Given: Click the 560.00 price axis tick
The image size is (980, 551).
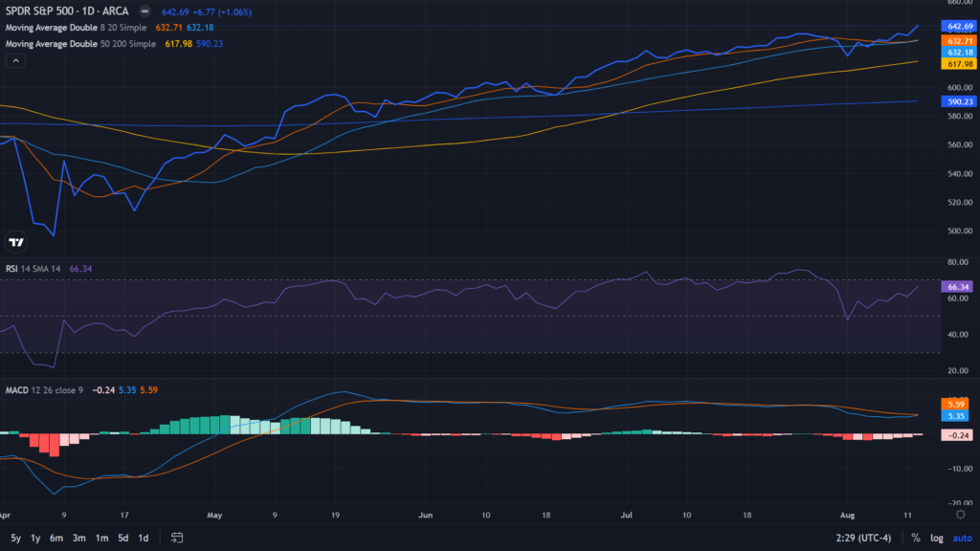Looking at the screenshot, I should 959,144.
